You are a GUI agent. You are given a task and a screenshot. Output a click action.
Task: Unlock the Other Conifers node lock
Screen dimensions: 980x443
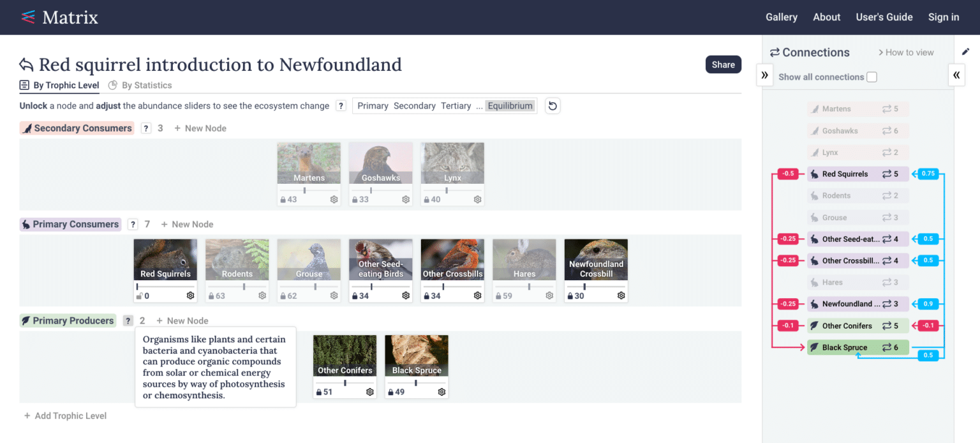[319, 392]
